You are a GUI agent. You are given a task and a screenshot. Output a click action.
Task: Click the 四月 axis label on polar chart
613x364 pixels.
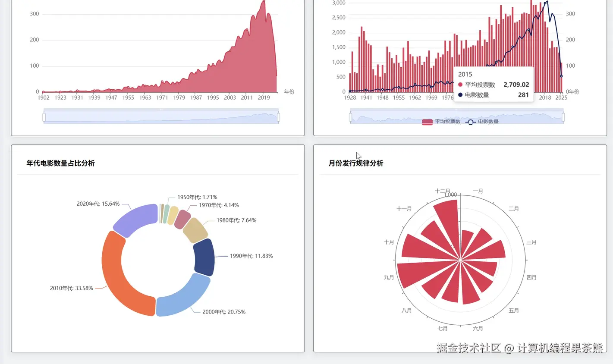(x=531, y=278)
